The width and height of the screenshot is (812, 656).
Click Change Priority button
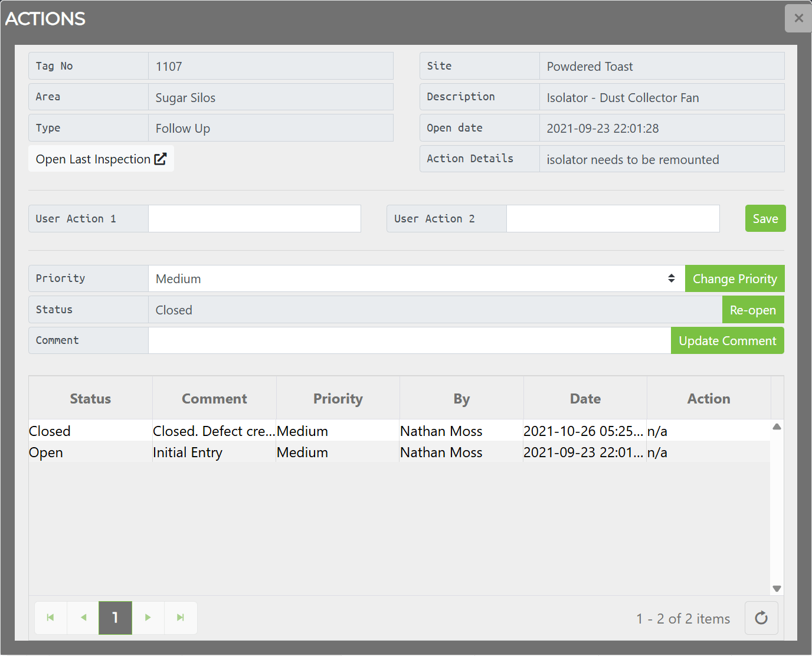tap(735, 278)
